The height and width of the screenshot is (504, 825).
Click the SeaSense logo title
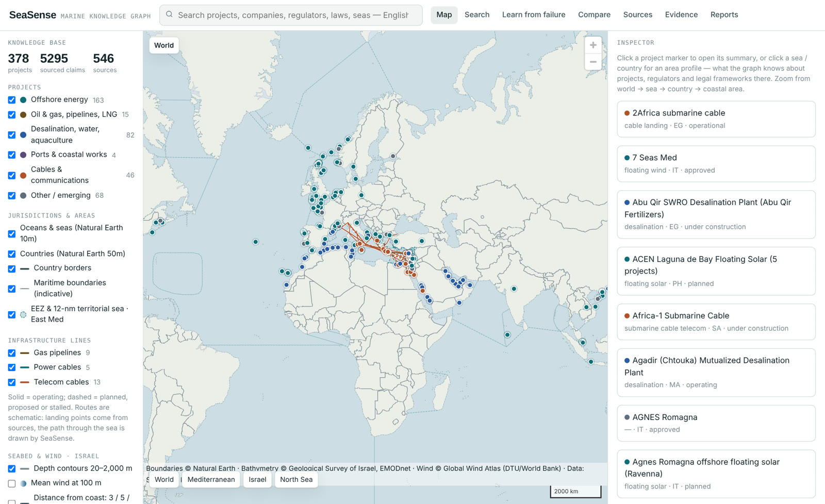coord(32,15)
